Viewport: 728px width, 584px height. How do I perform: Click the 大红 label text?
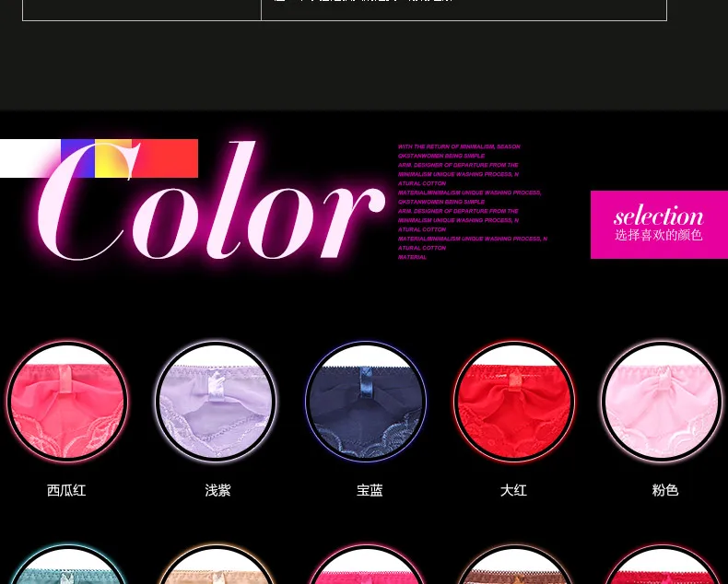(x=513, y=490)
